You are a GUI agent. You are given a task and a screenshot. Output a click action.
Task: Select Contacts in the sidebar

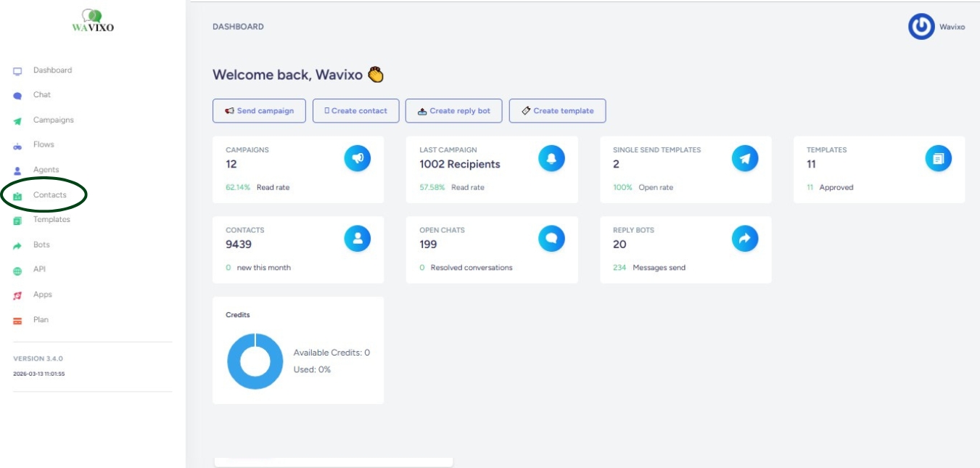tap(49, 195)
